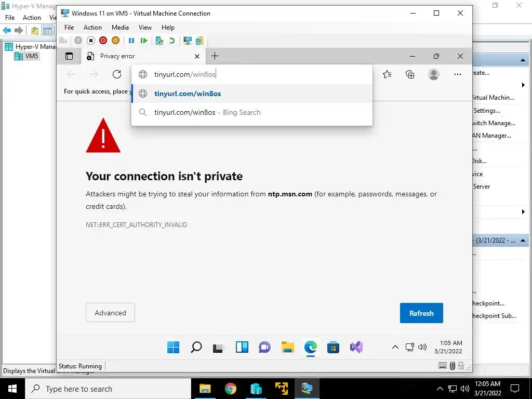Click in the Edge address bar
532x399 pixels.
click(252, 74)
